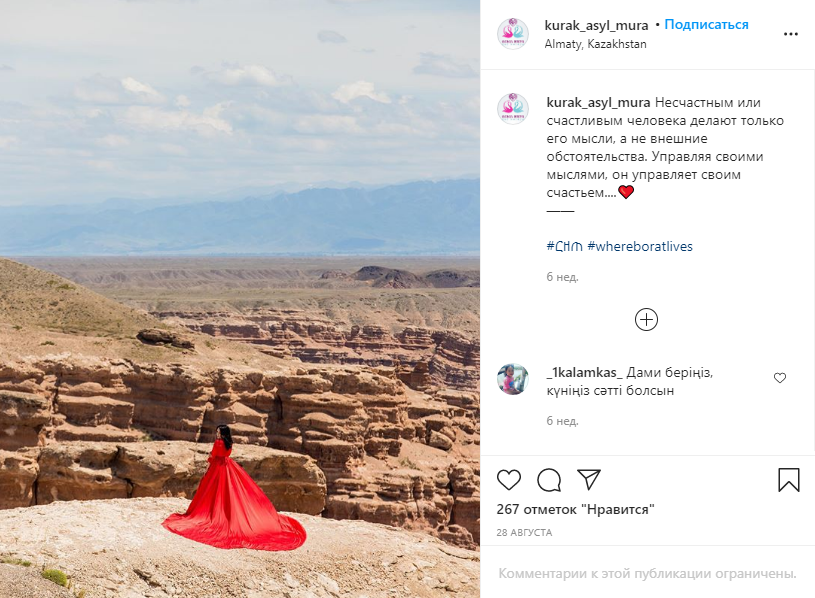Load more comments with the plus circle
815x598 pixels.
(646, 320)
